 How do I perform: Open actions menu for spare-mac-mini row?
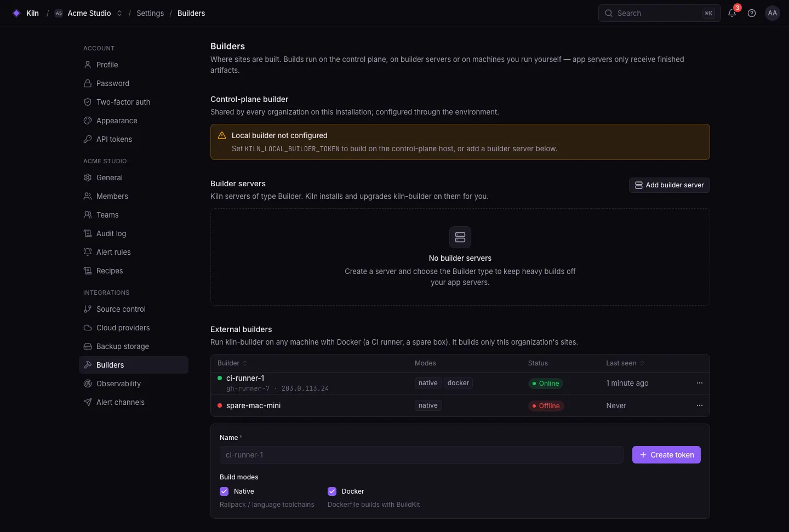point(700,405)
